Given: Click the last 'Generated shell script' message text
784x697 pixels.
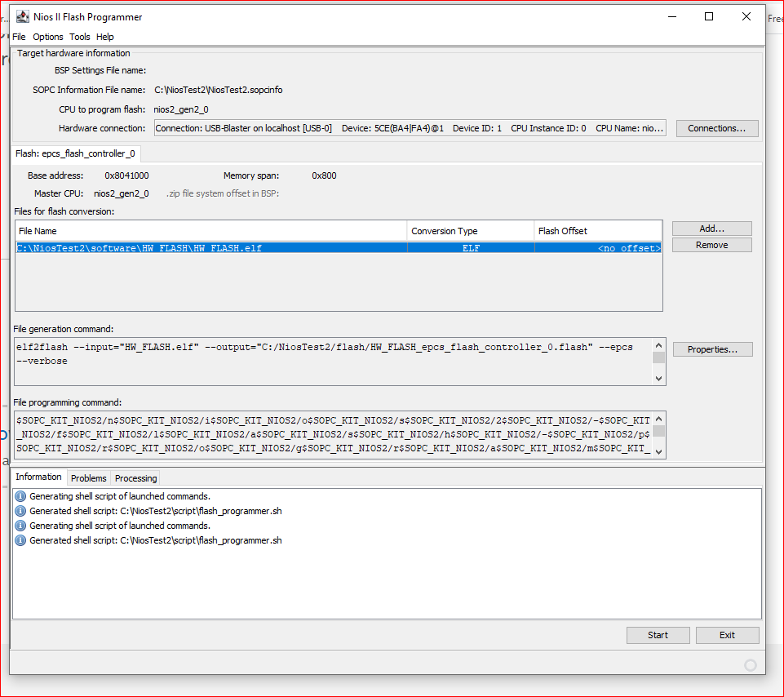Looking at the screenshot, I should click(156, 540).
